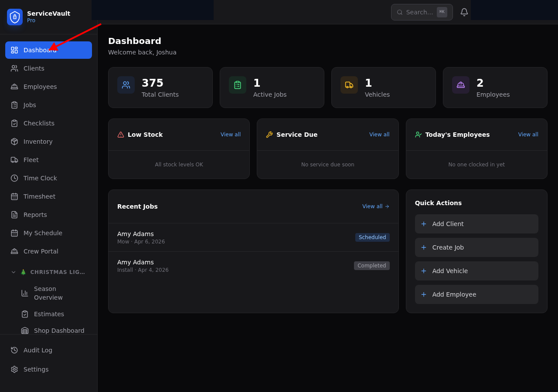Click the Shop Dashboard icon under Christmas Lights

(x=25, y=331)
